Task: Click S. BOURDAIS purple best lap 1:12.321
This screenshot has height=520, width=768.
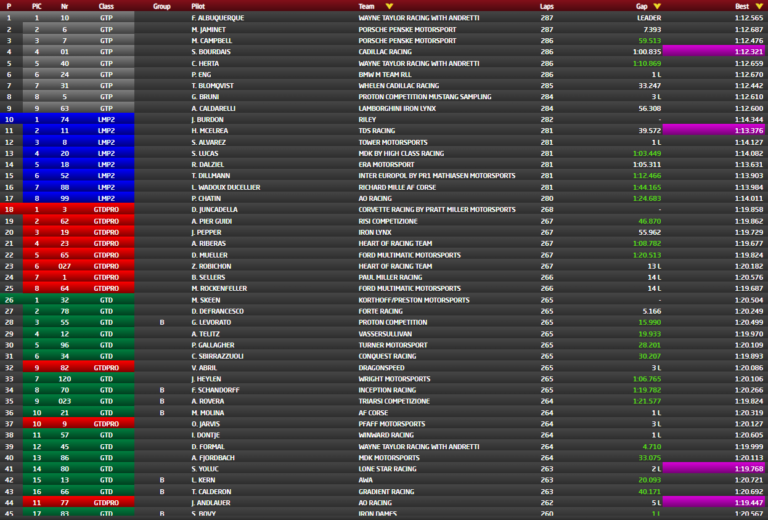Action: tap(715, 51)
